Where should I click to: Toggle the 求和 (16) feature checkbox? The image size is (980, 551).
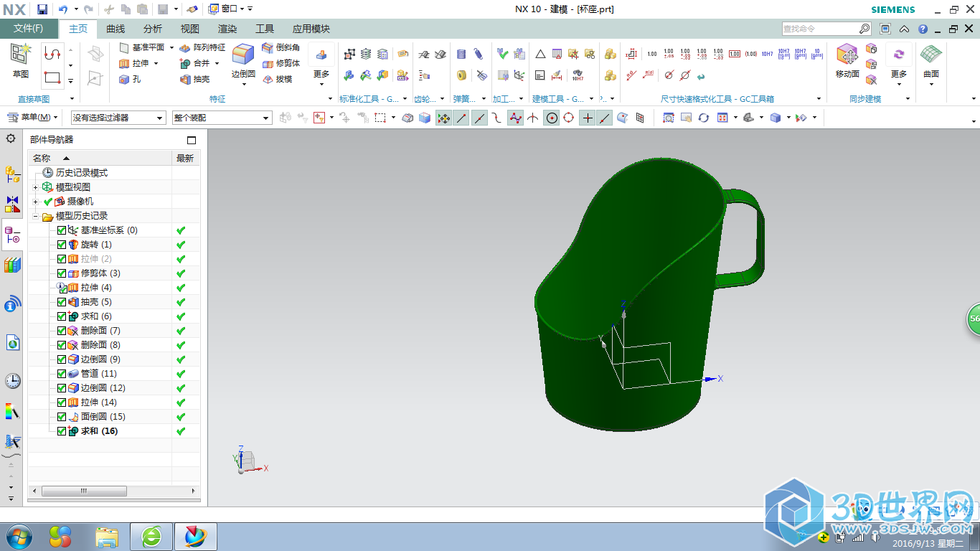pos(61,431)
